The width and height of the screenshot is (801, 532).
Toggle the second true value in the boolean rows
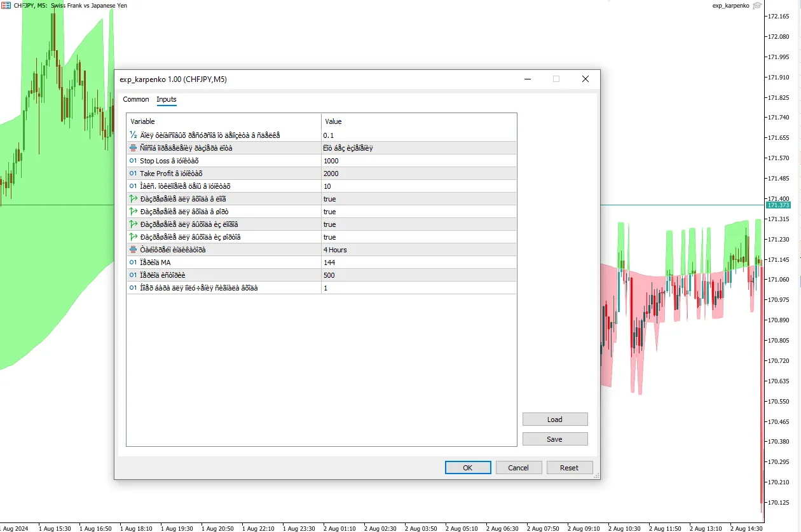coord(329,212)
